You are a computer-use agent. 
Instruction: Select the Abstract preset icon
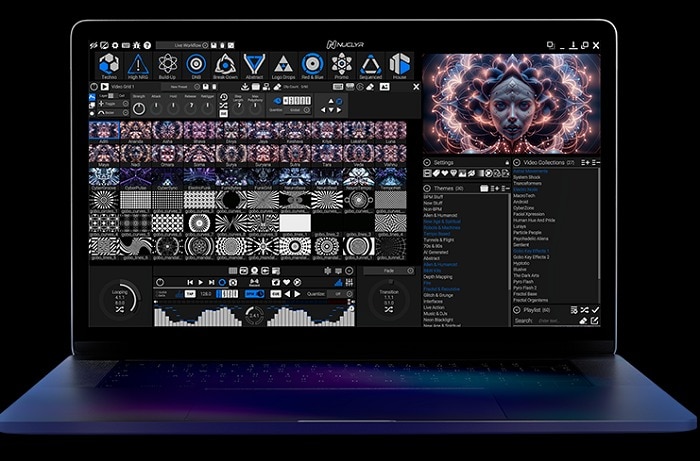tap(254, 64)
